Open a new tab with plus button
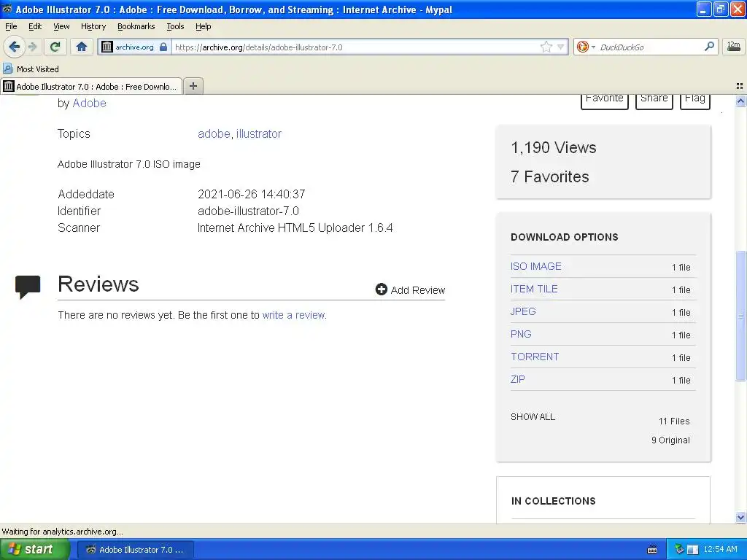Screen dimensions: 747x560 [x=193, y=86]
